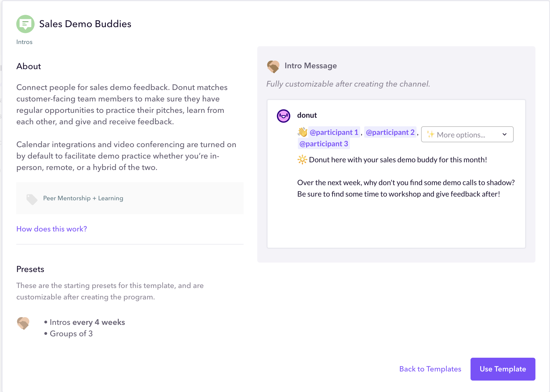Click the Peer Mentorship + Learning tag
The width and height of the screenshot is (550, 392).
click(83, 198)
